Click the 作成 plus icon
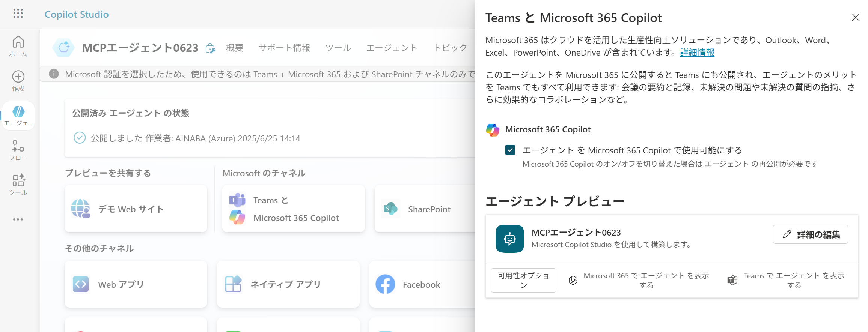Image resolution: width=868 pixels, height=332 pixels. pyautogui.click(x=18, y=77)
